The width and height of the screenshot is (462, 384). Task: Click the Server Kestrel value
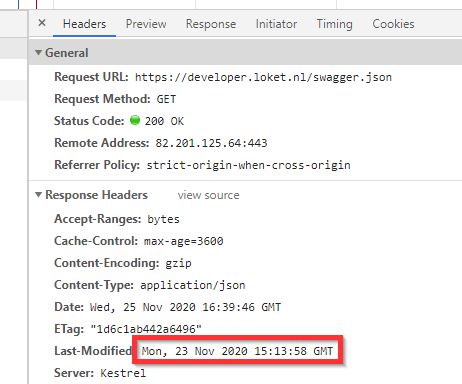pos(123,373)
